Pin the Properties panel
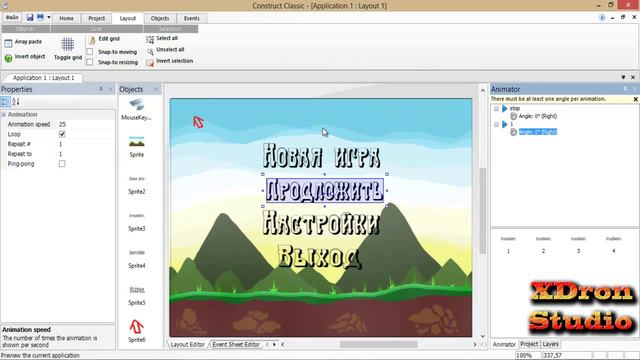The image size is (640, 360). (101, 89)
